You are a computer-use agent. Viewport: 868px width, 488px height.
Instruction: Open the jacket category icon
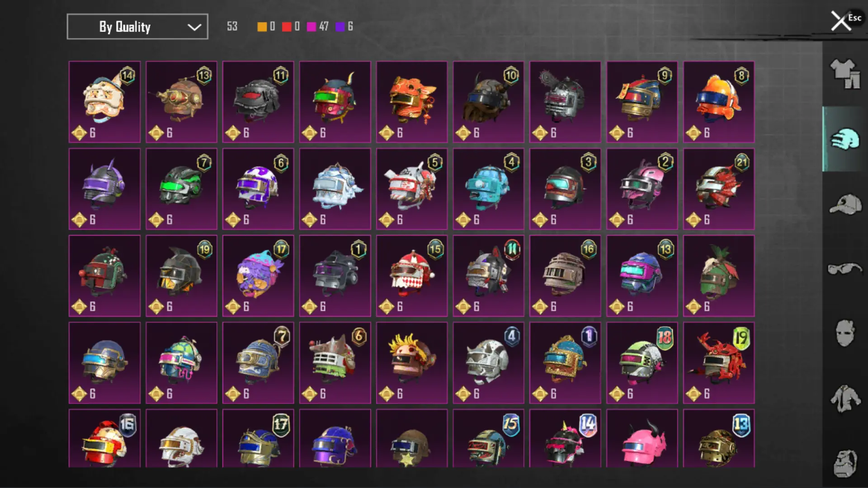(x=844, y=399)
